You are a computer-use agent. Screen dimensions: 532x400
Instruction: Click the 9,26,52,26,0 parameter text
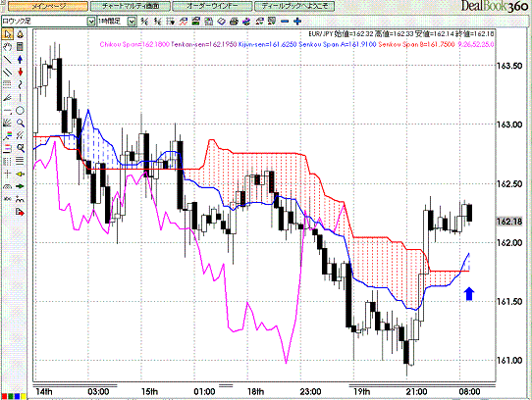pos(475,44)
